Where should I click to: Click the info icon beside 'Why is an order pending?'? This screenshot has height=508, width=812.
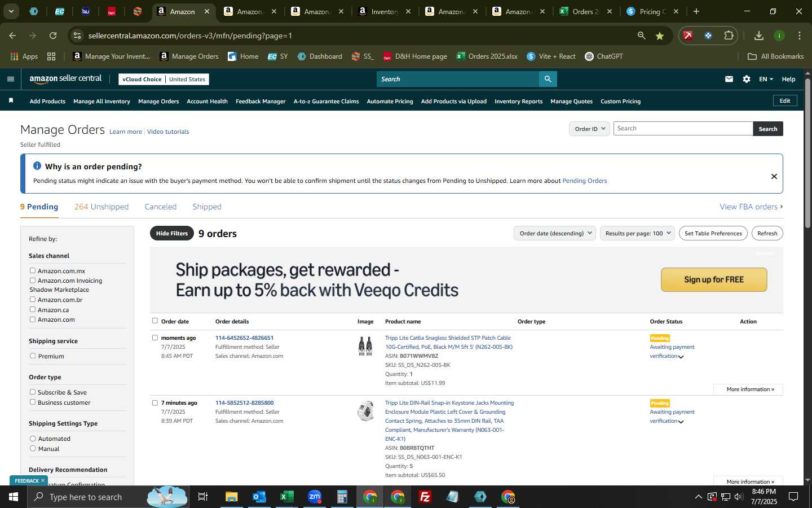37,166
